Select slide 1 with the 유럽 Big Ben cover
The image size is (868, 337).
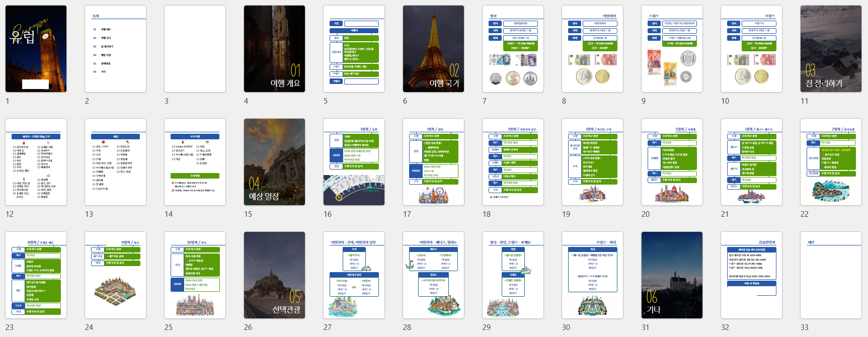pos(36,49)
